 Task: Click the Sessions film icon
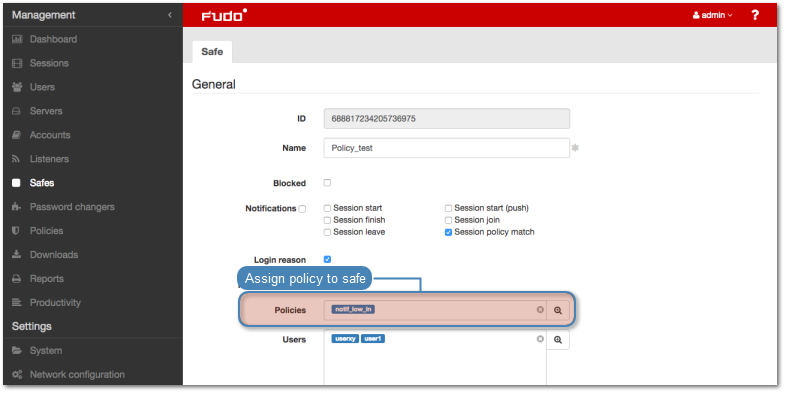[17, 63]
